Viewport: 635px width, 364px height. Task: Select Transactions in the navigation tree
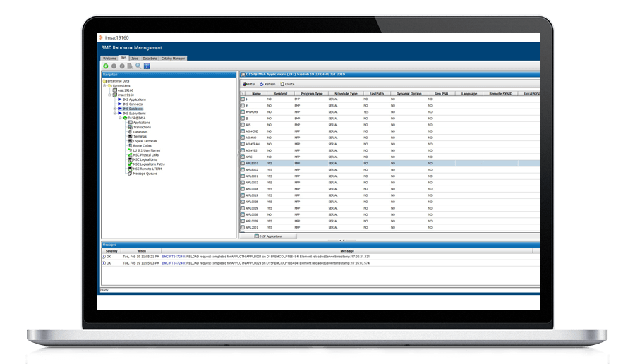141,127
